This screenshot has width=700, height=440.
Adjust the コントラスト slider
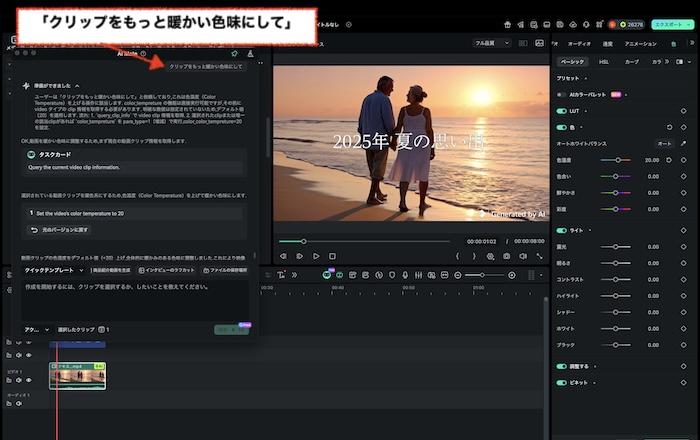coord(615,279)
